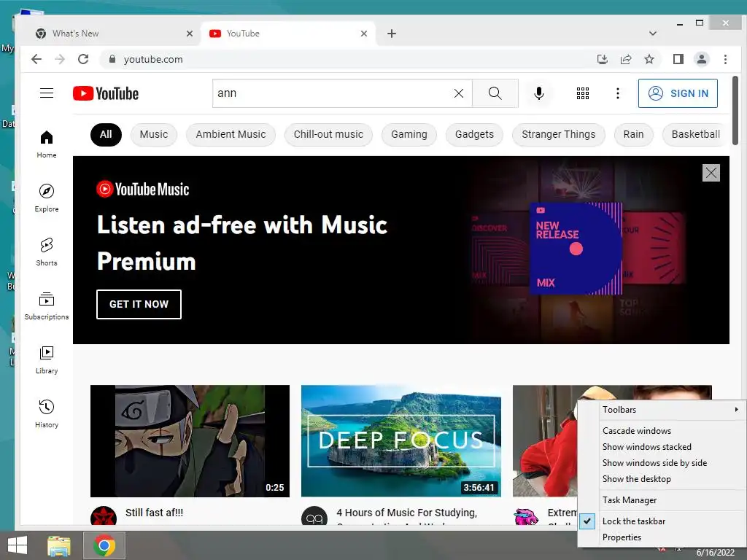Viewport: 747px width, 560px height.
Task: Start voice search with the microphone
Action: 539,93
